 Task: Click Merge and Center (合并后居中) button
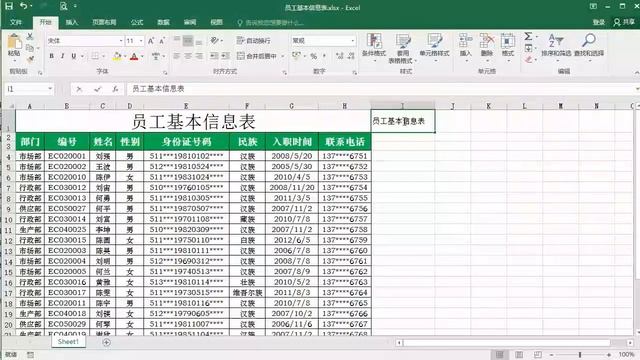pyautogui.click(x=257, y=56)
